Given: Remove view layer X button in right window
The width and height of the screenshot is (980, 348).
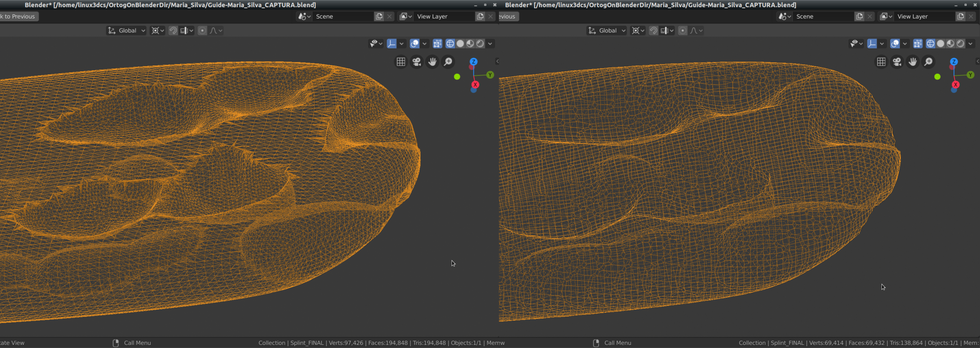Looking at the screenshot, I should 971,16.
